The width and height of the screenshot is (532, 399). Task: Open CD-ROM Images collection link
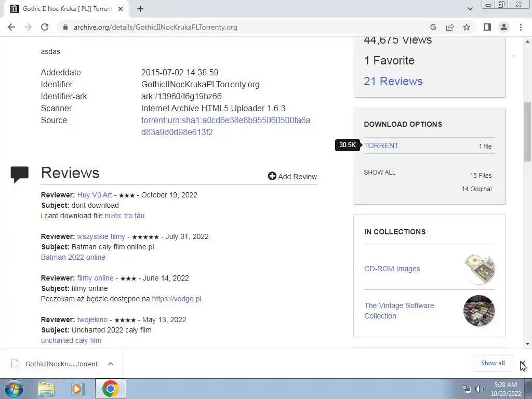(x=392, y=269)
